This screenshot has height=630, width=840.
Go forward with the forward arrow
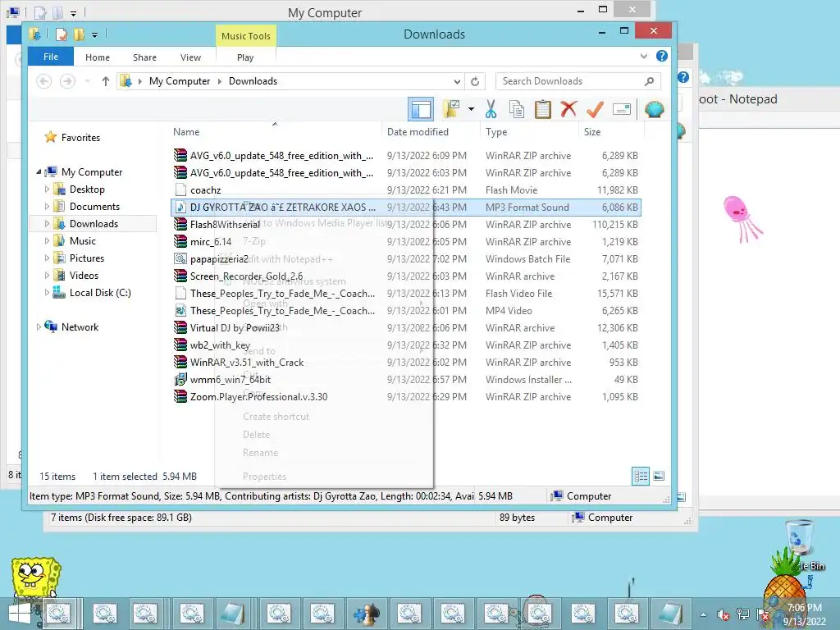pyautogui.click(x=67, y=81)
